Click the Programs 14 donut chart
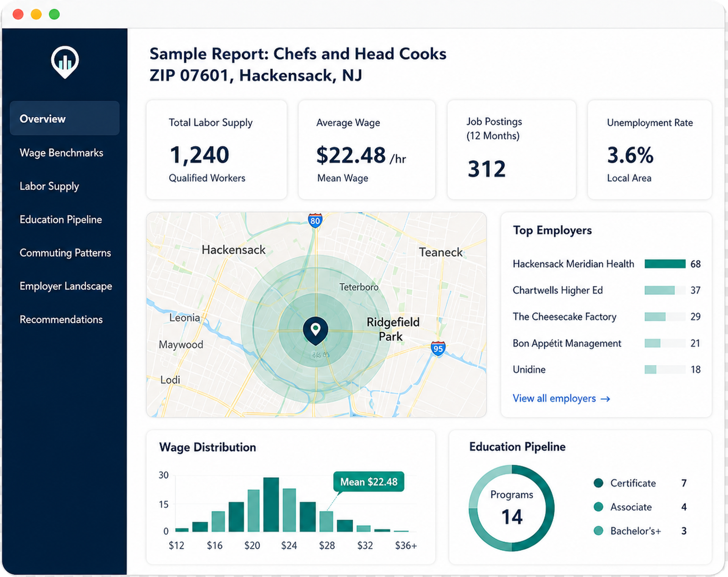This screenshot has height=577, width=728. click(511, 508)
